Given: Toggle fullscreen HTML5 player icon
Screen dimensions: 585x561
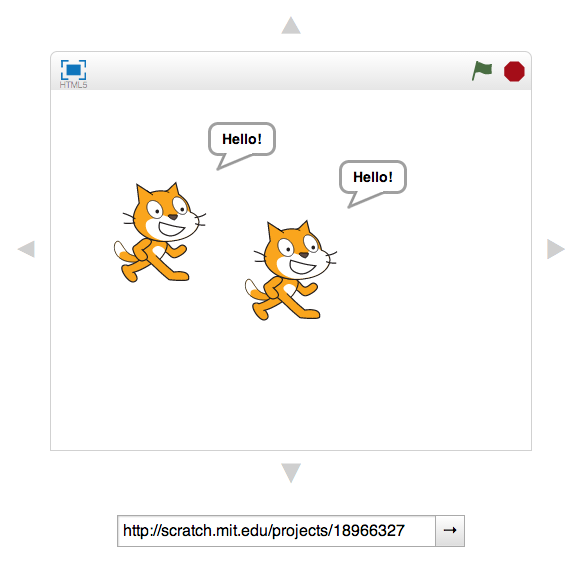Looking at the screenshot, I should [73, 73].
